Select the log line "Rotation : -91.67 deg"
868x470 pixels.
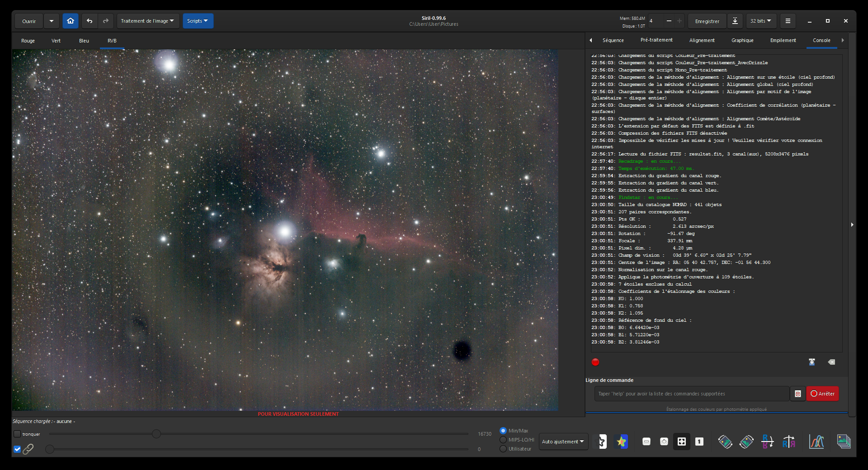coord(643,234)
